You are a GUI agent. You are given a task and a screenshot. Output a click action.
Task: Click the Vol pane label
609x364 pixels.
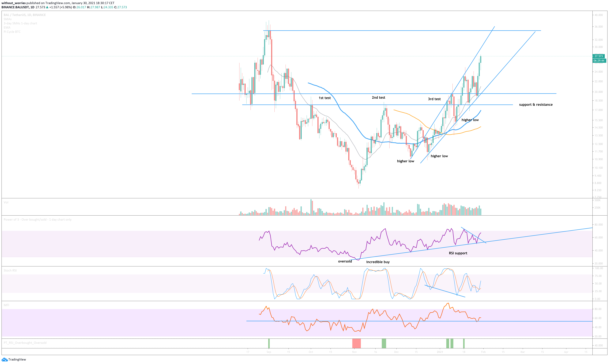6,202
